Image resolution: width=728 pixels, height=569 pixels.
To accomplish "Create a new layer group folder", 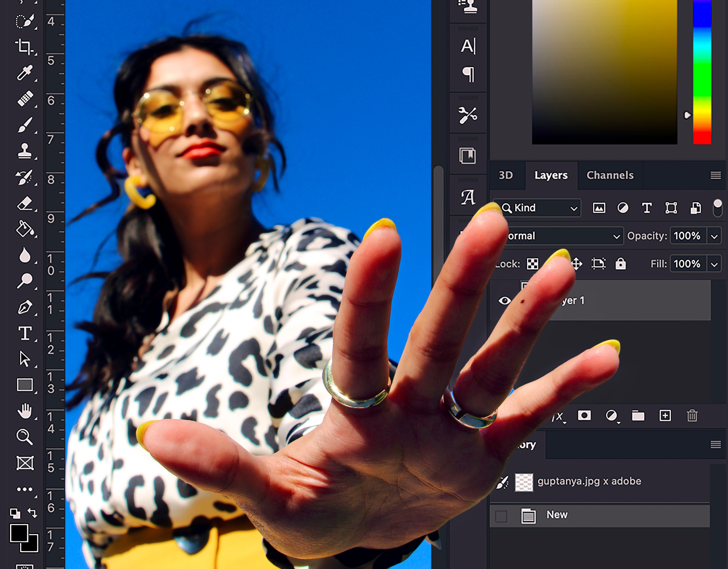I will tap(638, 416).
